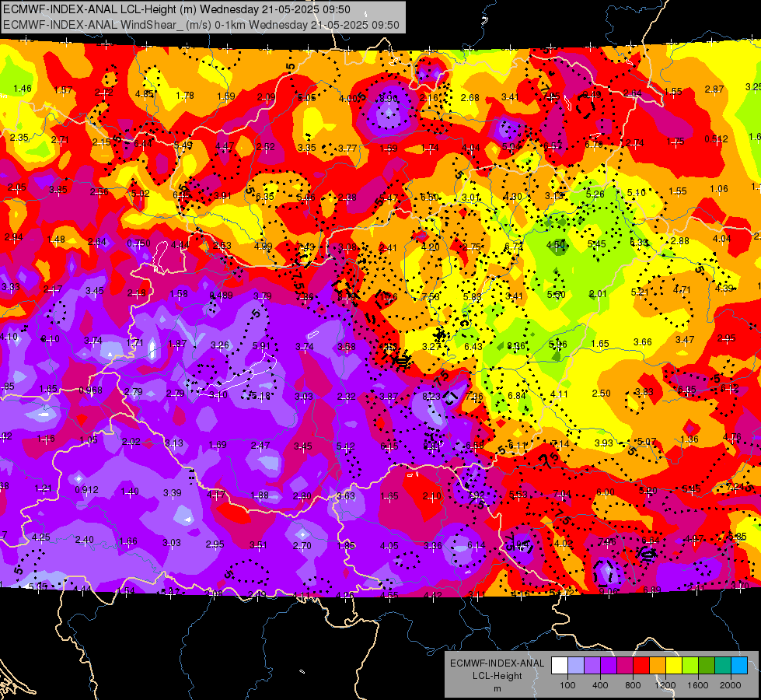Click the white 100 m legend swatch
This screenshot has height=700, width=761.
560,666
